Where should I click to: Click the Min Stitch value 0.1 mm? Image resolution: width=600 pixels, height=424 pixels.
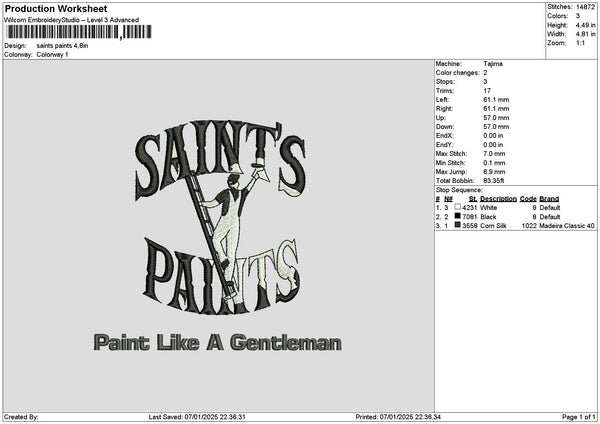coord(494,163)
